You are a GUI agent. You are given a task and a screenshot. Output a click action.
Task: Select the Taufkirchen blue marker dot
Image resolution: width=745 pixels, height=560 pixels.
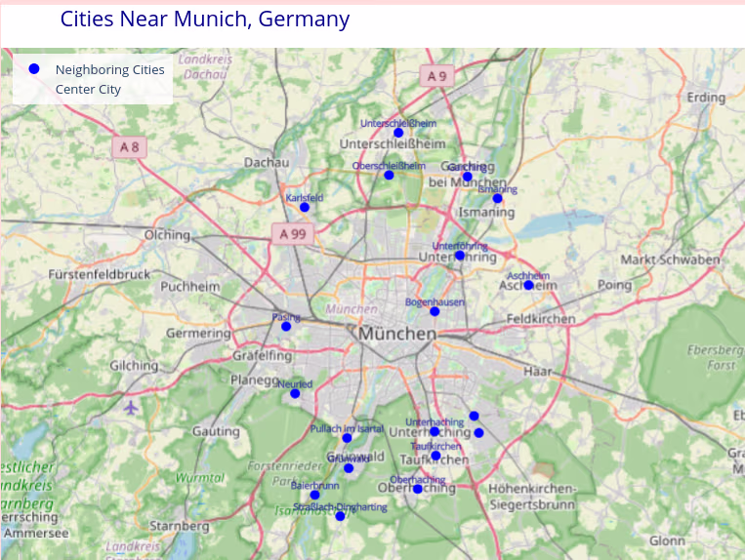435,456
